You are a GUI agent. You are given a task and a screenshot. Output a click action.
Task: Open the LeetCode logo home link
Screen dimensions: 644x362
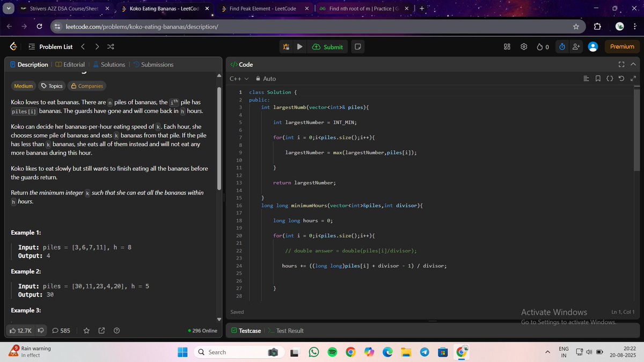click(13, 47)
